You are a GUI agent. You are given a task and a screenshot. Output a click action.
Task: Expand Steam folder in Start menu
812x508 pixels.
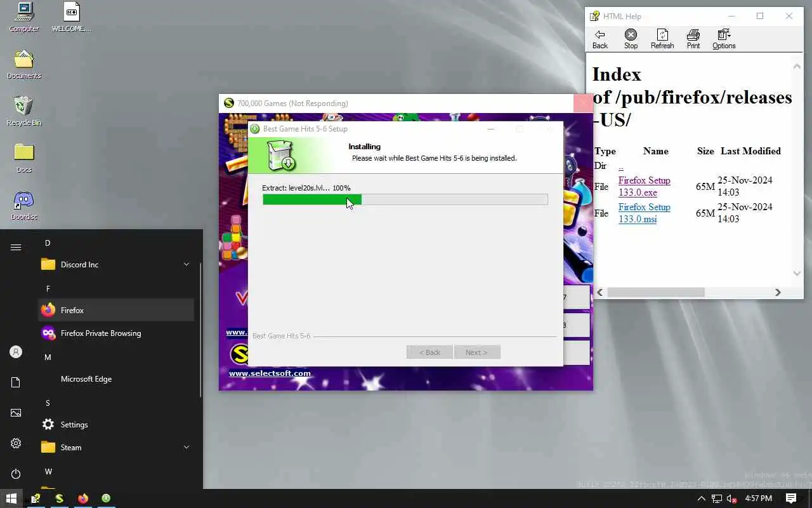point(116,447)
